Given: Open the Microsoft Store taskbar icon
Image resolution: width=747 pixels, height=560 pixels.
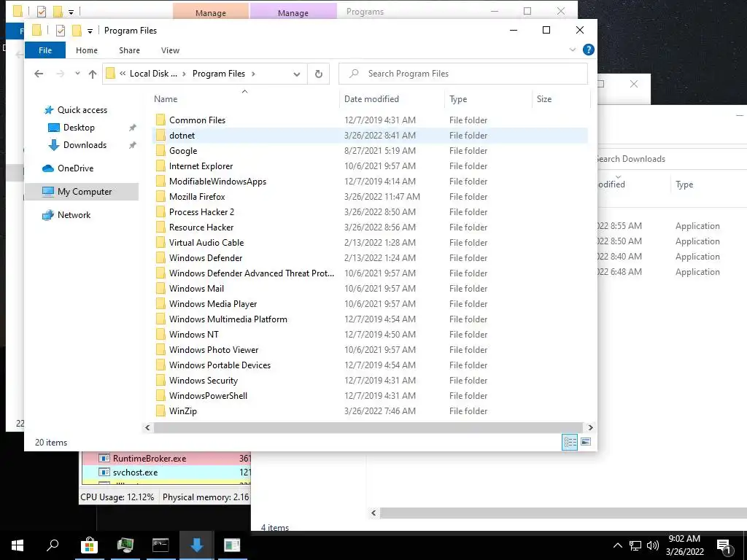Looking at the screenshot, I should point(89,545).
